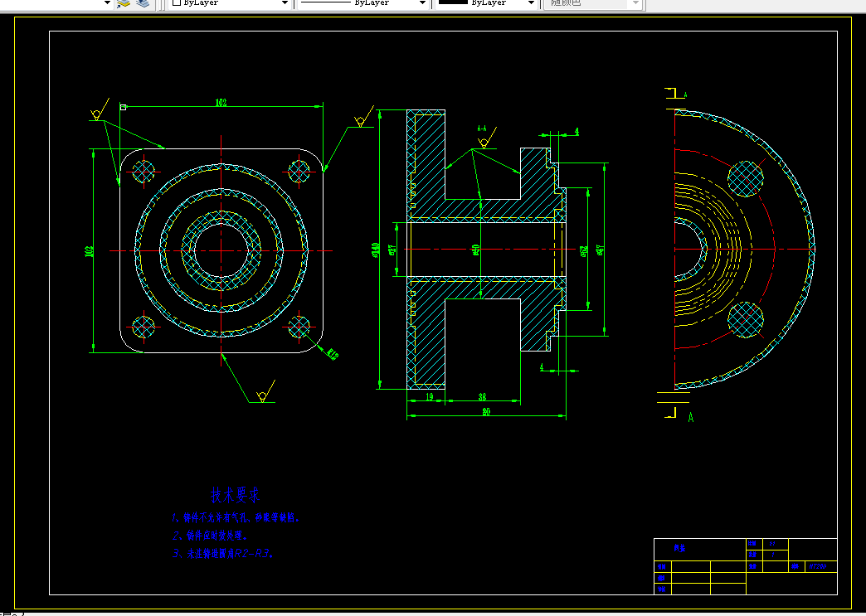Select roughness symbol below the square view
The image size is (866, 616).
(x=265, y=390)
